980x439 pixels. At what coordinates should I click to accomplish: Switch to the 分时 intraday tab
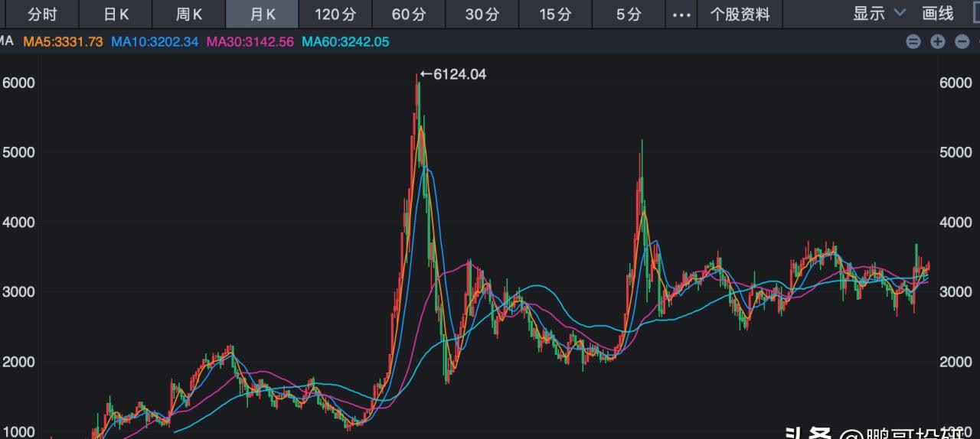pyautogui.click(x=41, y=14)
